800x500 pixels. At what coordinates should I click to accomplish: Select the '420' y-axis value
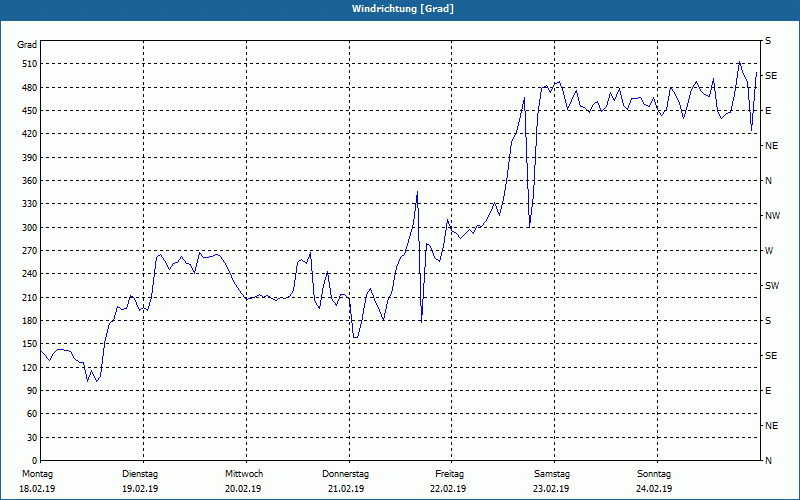30,134
